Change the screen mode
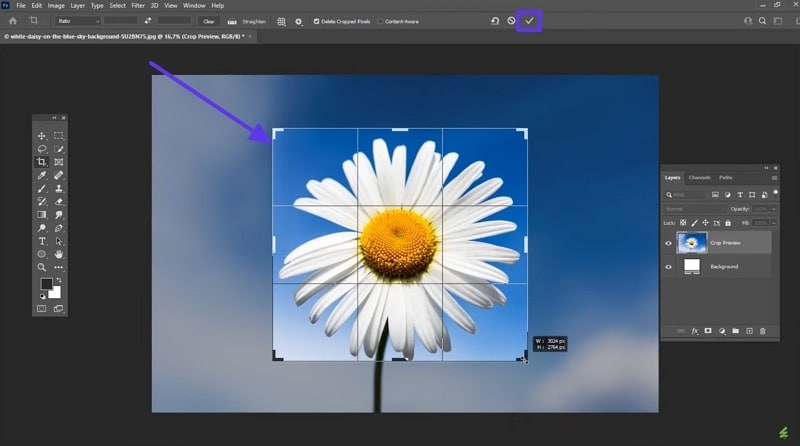800x446 pixels. click(59, 309)
